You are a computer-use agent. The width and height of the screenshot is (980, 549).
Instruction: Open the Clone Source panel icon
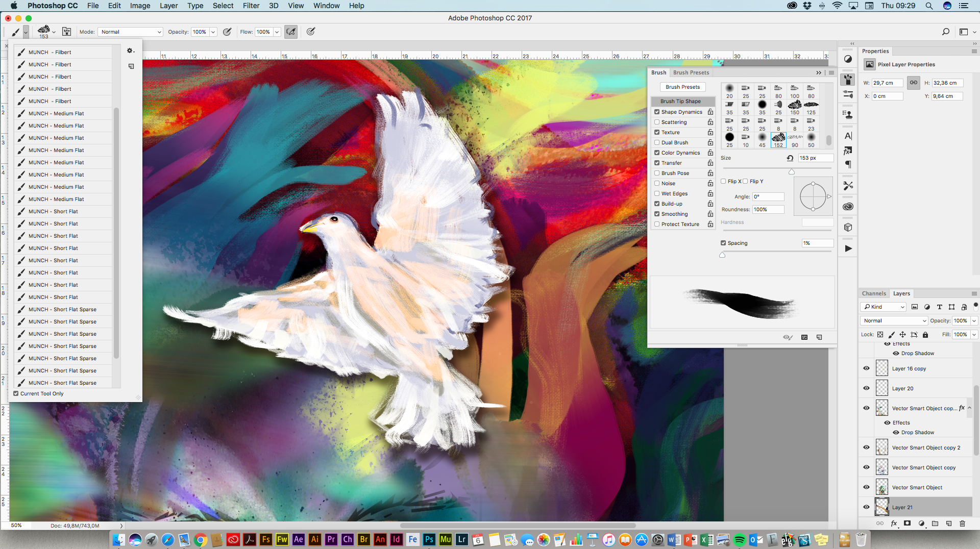pyautogui.click(x=848, y=114)
